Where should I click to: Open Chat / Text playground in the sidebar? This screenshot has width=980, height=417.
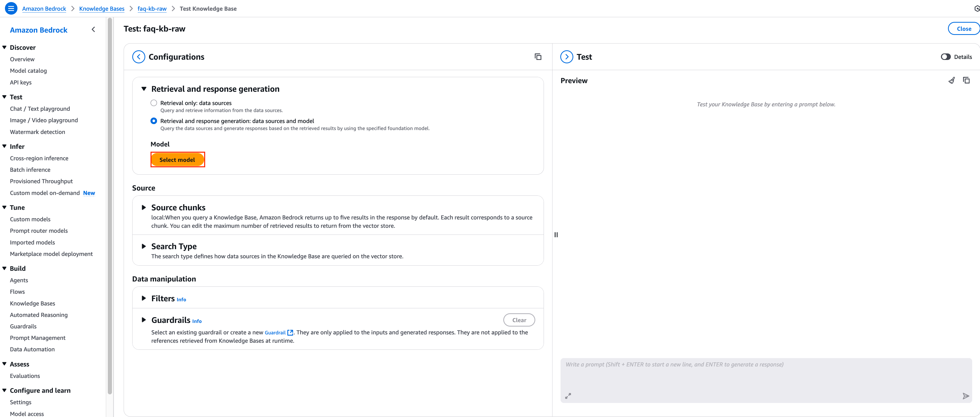tap(40, 108)
